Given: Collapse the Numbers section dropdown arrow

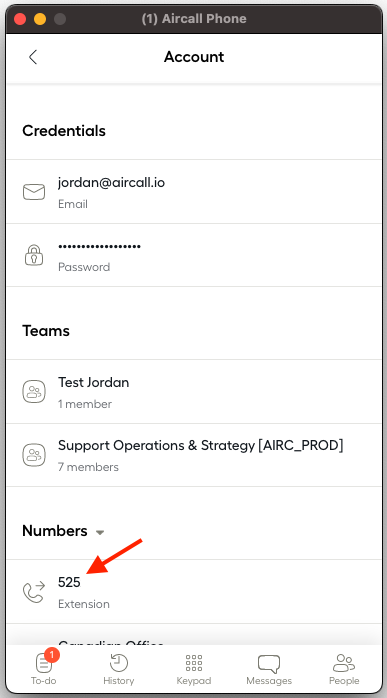Looking at the screenshot, I should [100, 532].
